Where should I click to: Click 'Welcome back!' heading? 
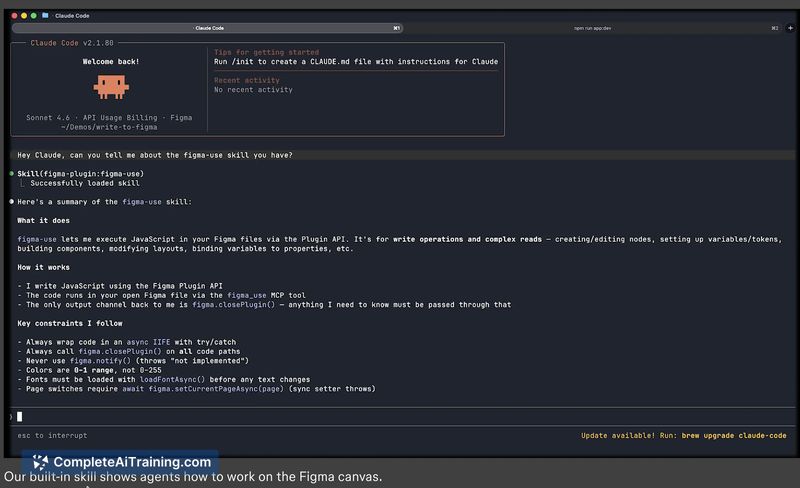(111, 61)
